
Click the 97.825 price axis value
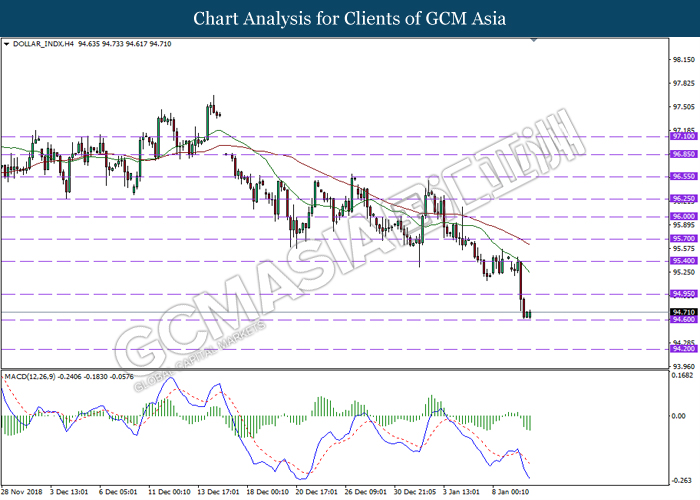point(683,83)
